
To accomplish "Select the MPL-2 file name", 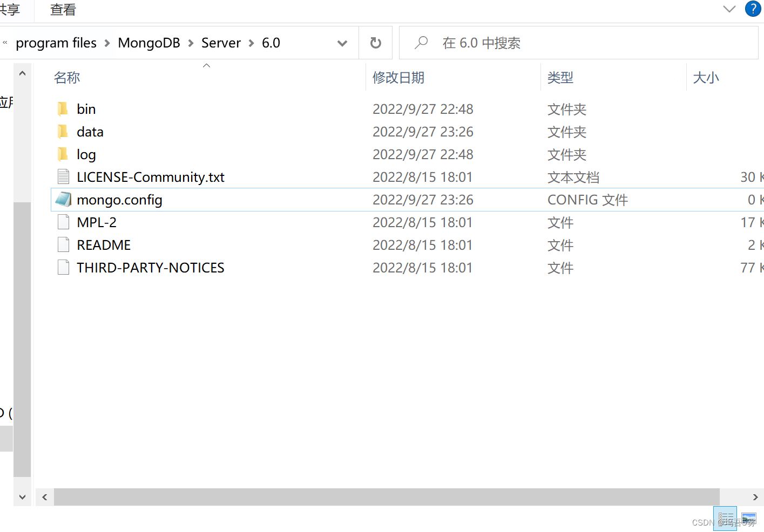I will [97, 222].
